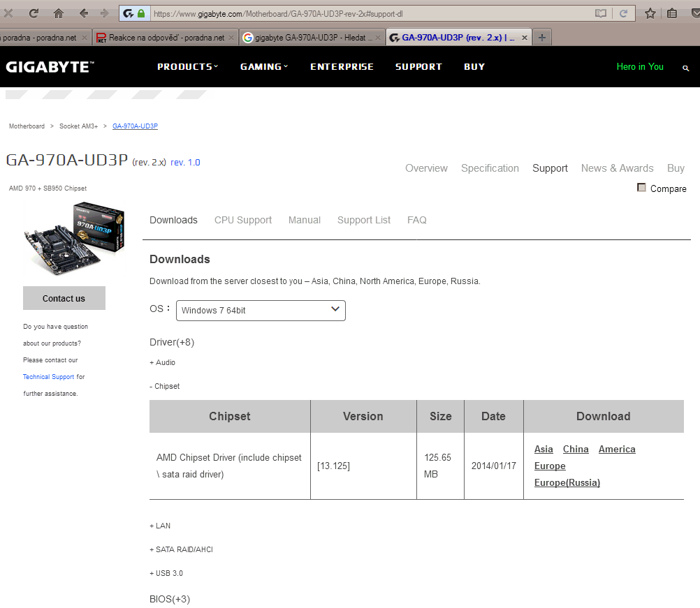The width and height of the screenshot is (700, 608).
Task: Bookmark this page with the star icon
Action: click(x=650, y=13)
